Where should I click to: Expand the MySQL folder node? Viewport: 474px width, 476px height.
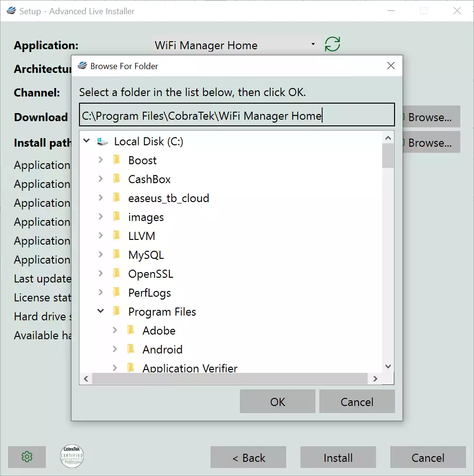tap(101, 255)
